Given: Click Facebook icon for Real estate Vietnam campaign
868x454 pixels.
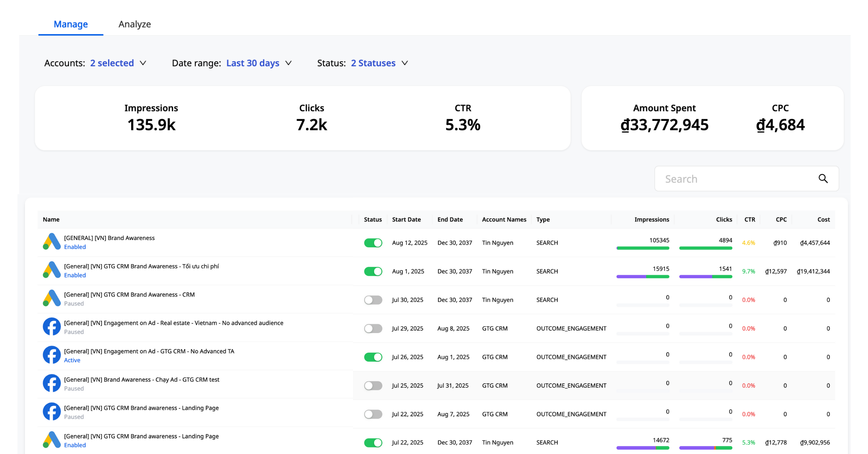Looking at the screenshot, I should 52,327.
